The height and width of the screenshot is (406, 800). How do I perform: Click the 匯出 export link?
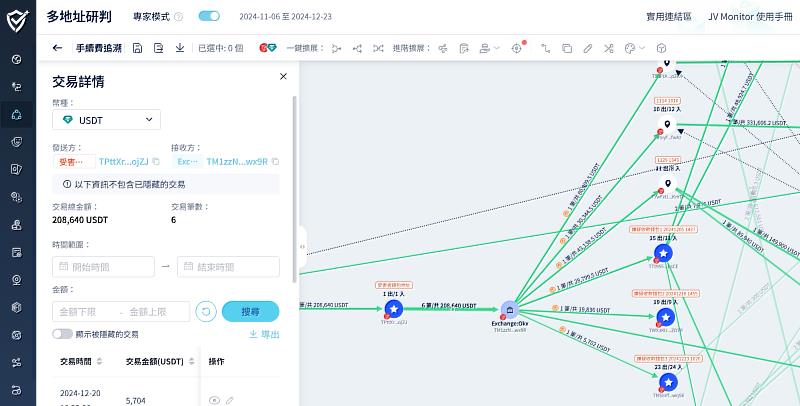[264, 334]
